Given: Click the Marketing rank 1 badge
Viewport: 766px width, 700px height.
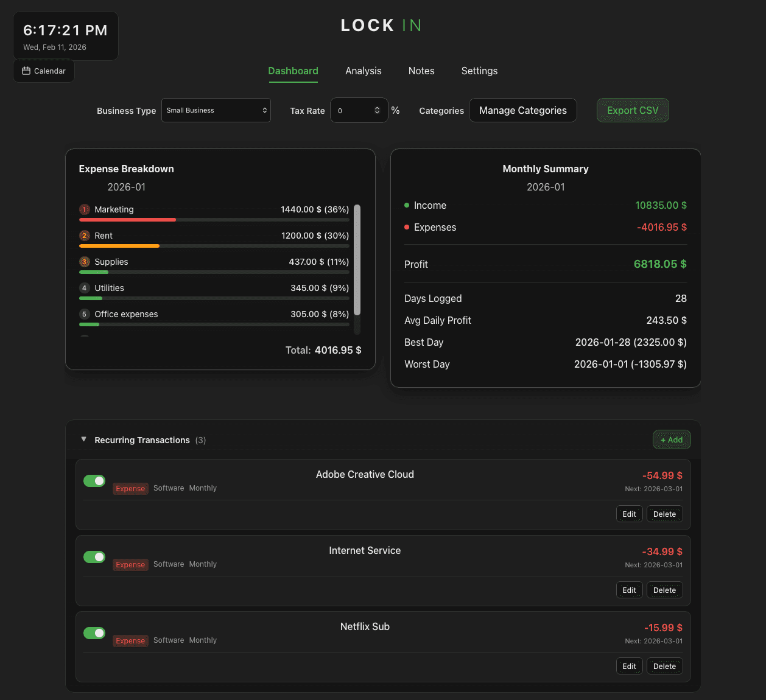Looking at the screenshot, I should tap(85, 209).
